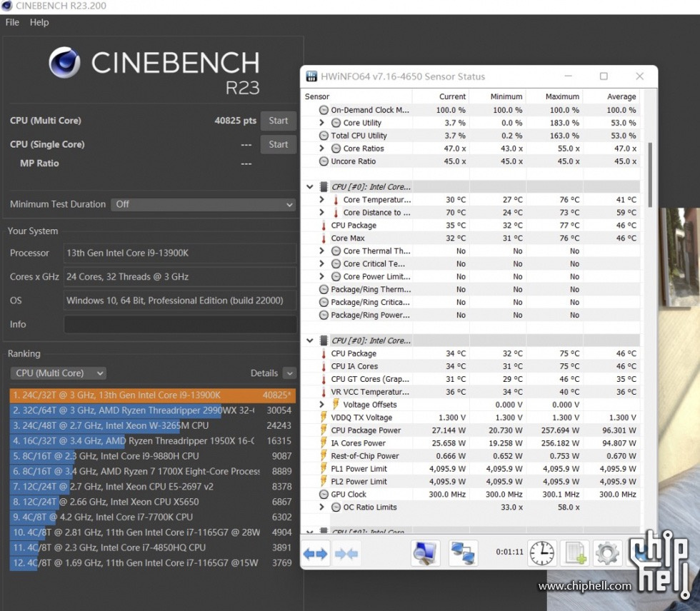Open the Minimum Test Duration dropdown
Screen dimensions: 700x611
pyautogui.click(x=203, y=204)
